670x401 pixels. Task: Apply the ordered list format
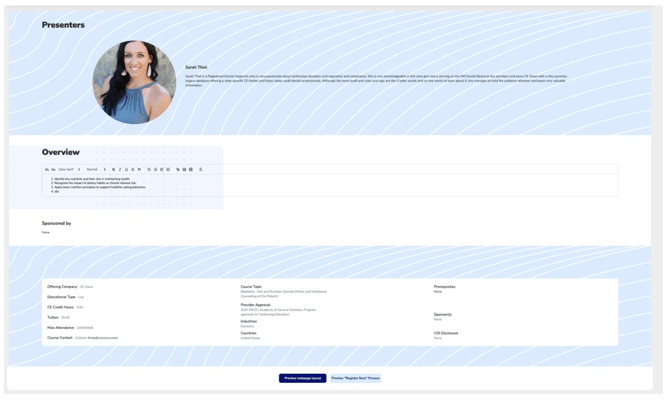point(149,170)
